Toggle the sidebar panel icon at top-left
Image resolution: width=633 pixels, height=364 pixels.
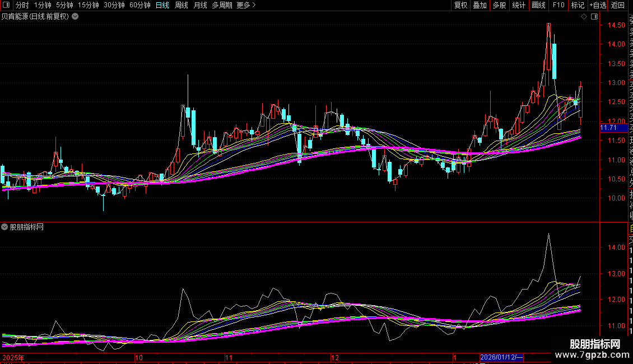6,5
